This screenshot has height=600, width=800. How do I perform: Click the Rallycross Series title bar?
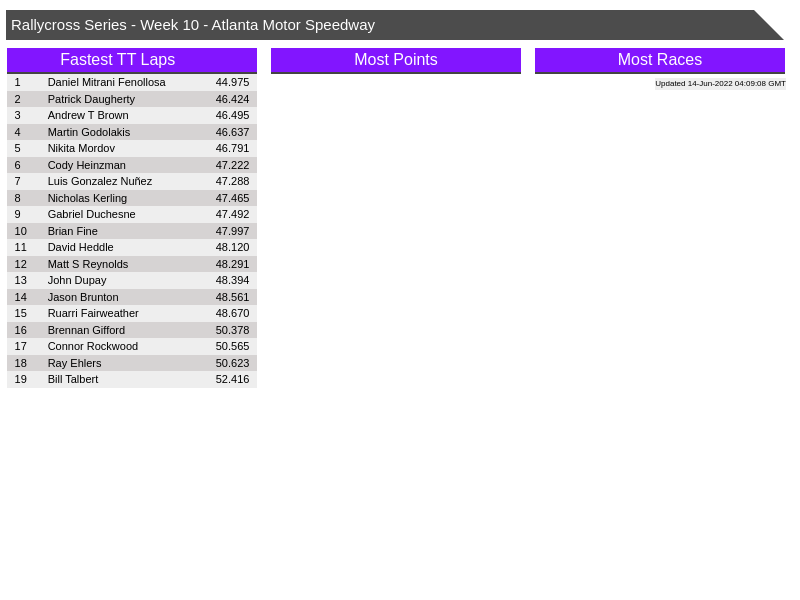click(x=380, y=25)
